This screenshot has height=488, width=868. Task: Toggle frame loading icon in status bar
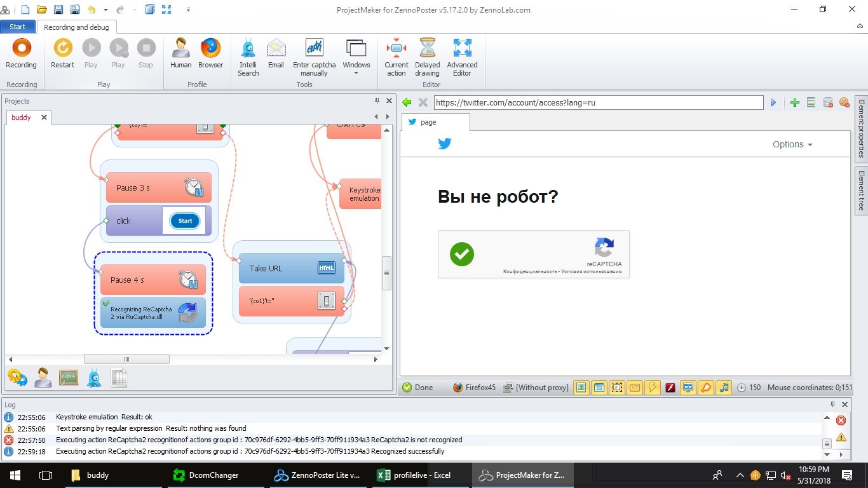(616, 387)
